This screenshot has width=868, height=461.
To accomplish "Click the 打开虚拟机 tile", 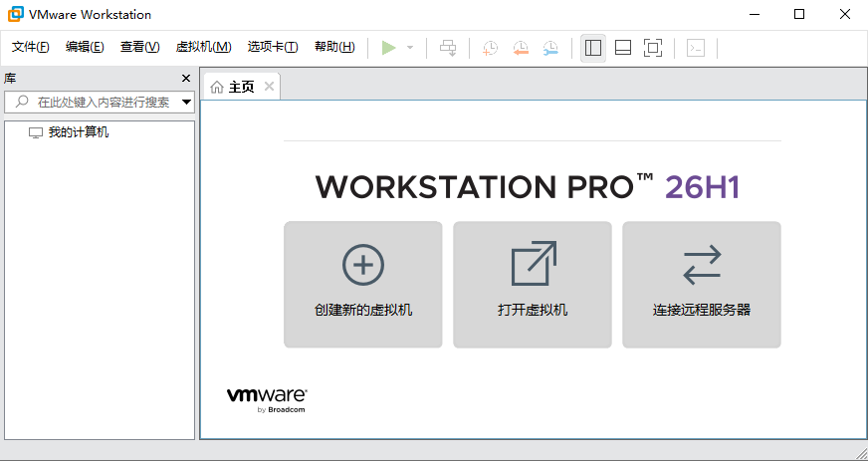I will tap(533, 285).
